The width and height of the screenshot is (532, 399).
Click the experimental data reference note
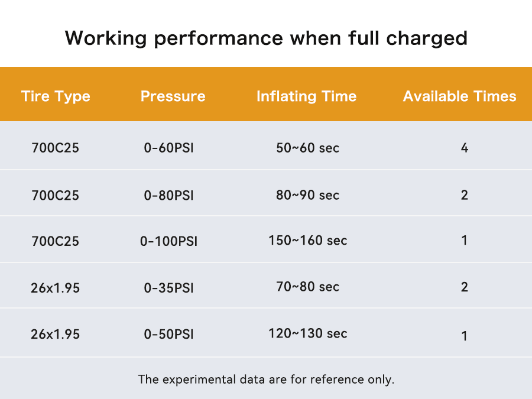pyautogui.click(x=266, y=379)
